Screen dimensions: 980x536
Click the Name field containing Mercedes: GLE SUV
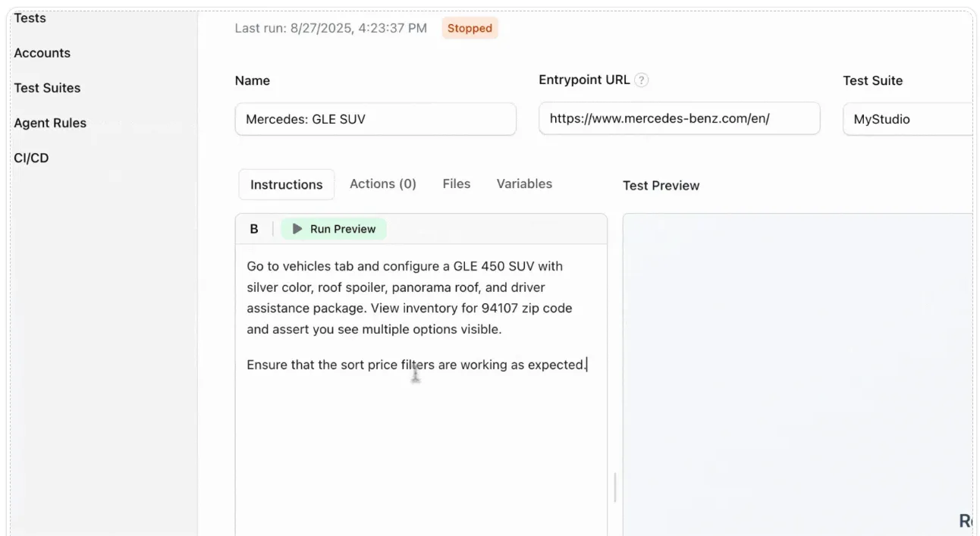pos(375,119)
